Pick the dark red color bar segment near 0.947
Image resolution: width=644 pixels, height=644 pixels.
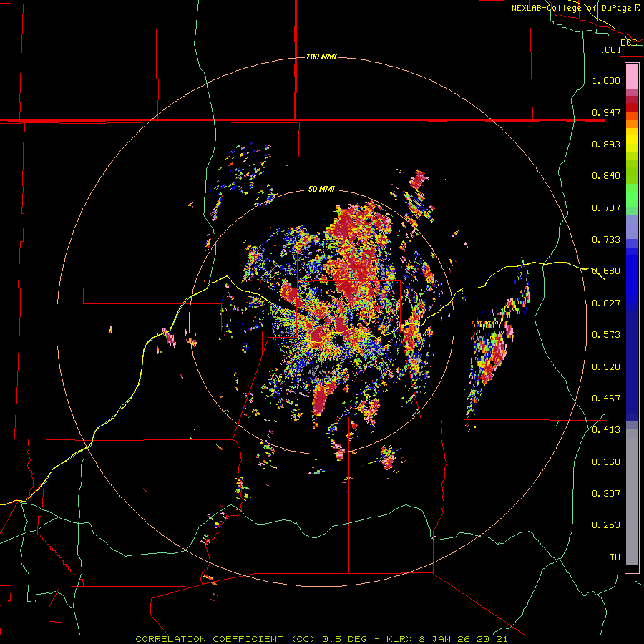(632, 107)
